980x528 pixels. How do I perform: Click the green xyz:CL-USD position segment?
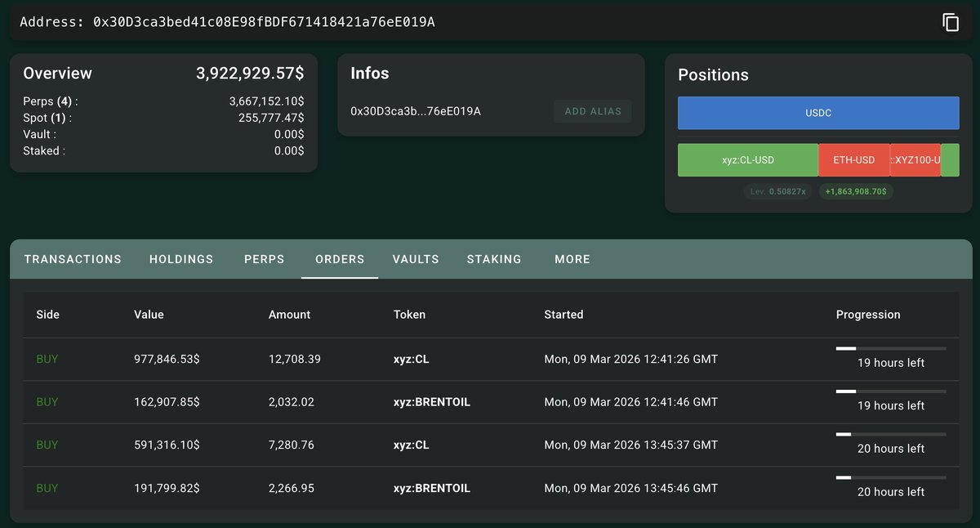748,160
